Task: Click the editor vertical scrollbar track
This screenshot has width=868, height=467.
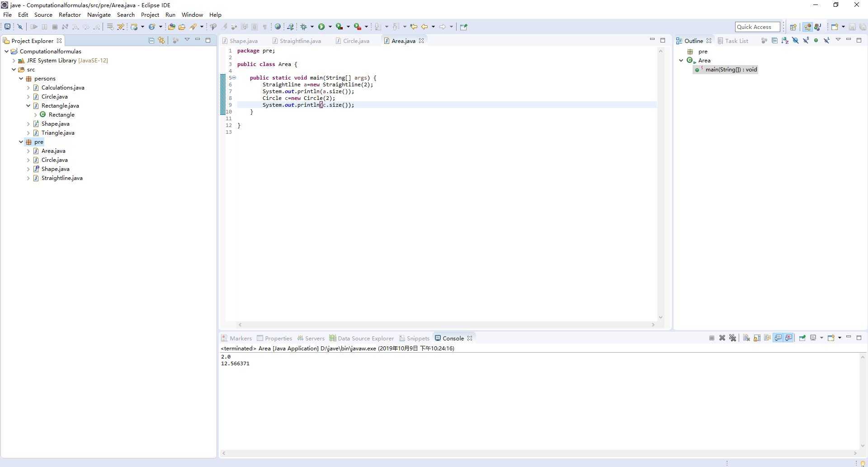Action: (660, 184)
